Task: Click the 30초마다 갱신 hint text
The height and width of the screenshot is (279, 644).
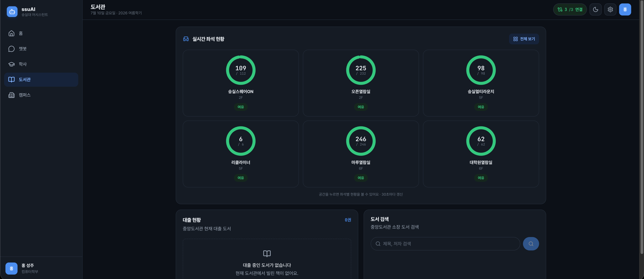Action: coord(392,194)
